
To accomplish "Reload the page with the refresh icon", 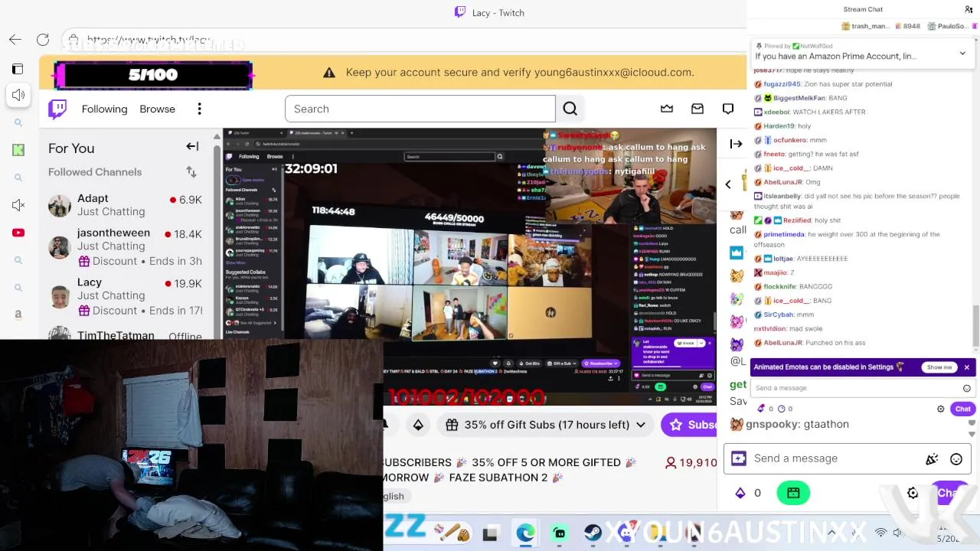I will click(x=43, y=39).
